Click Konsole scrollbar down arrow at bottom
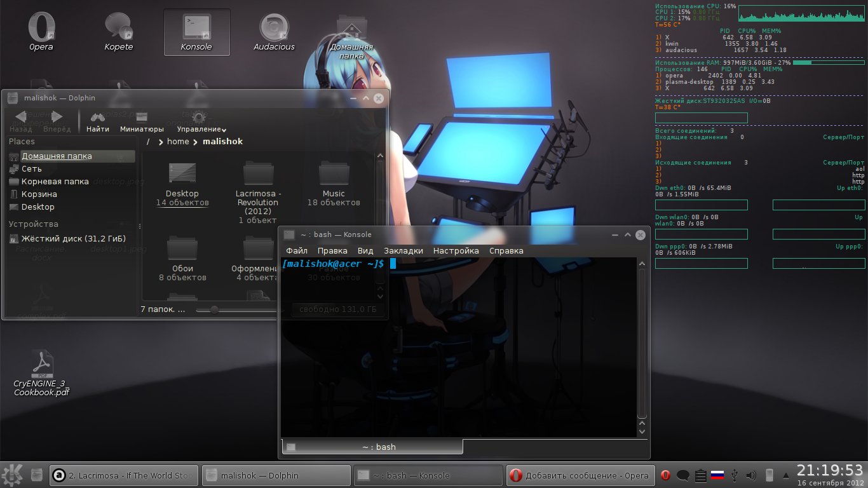Image resolution: width=868 pixels, height=488 pixels. (642, 431)
